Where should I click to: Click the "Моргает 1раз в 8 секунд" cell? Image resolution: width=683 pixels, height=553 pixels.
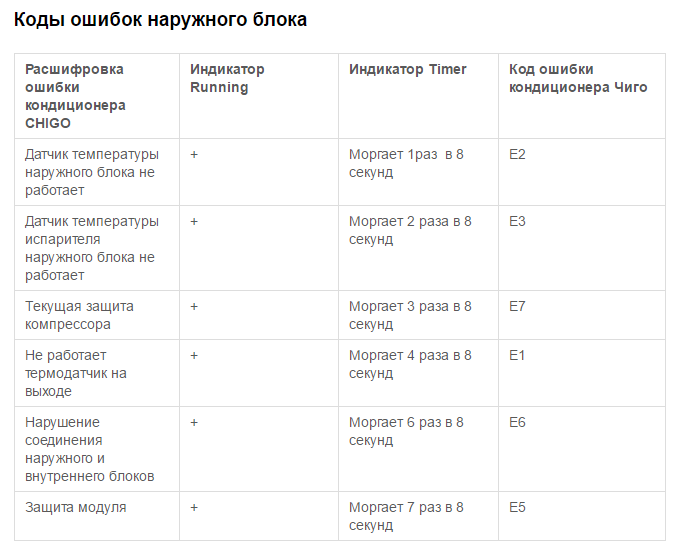coord(407,163)
